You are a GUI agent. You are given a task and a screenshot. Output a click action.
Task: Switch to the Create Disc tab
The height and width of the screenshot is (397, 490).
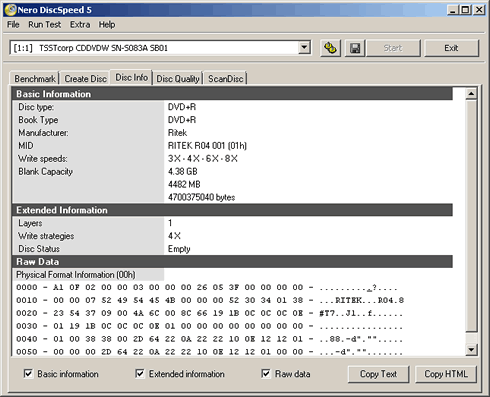click(85, 79)
